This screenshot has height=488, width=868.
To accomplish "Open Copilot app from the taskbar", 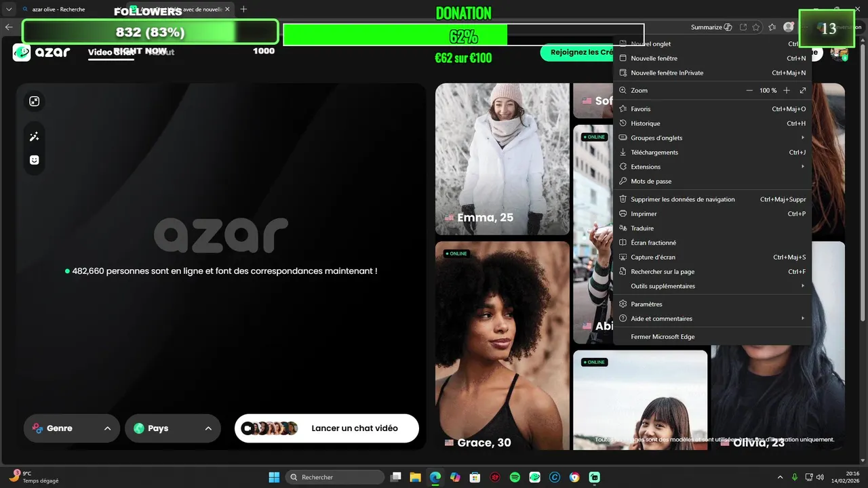I will click(455, 477).
